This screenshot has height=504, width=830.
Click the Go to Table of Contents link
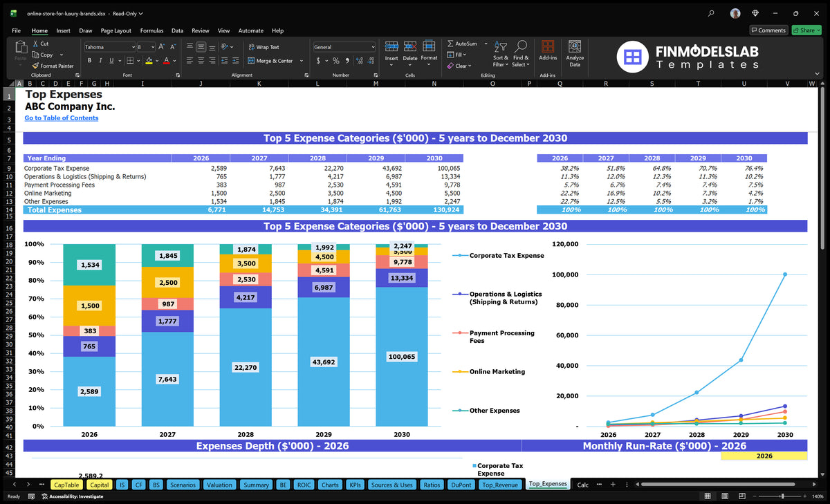62,118
